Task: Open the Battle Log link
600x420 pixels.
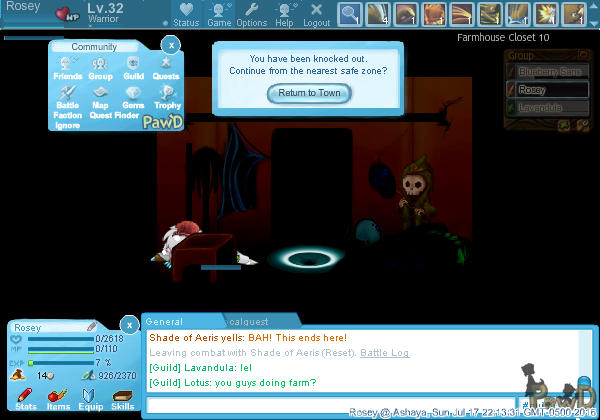Action: 385,353
